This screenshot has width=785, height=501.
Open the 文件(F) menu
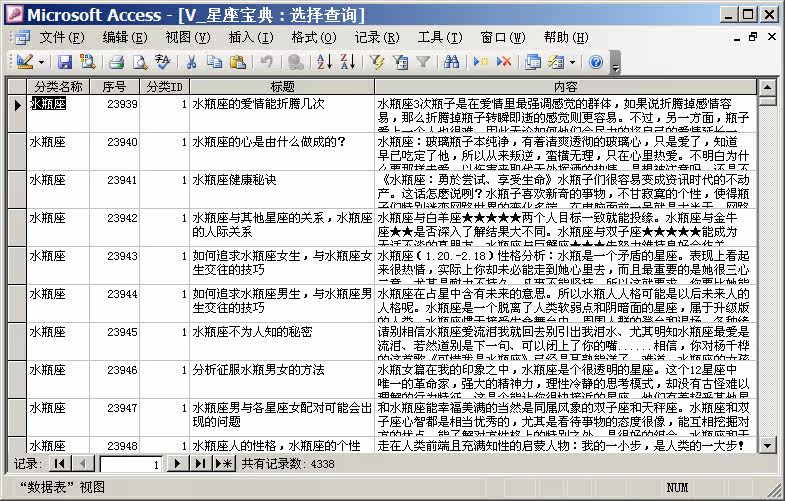click(x=62, y=38)
